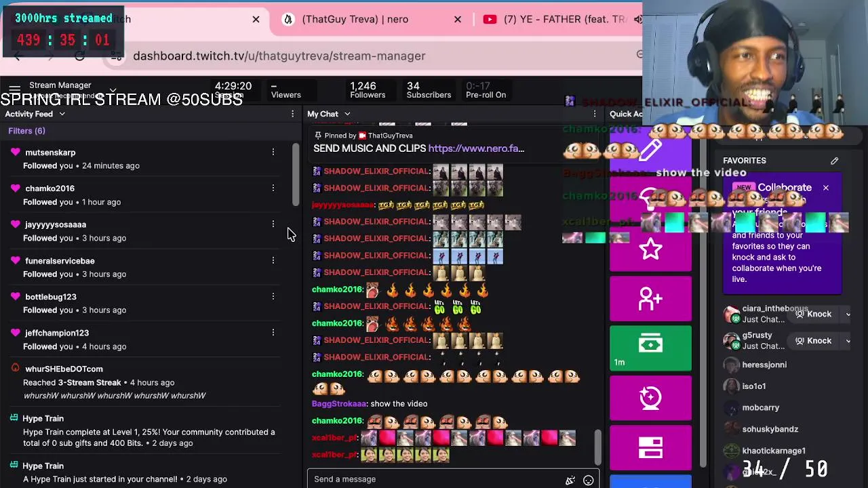Viewport: 868px width, 488px height.
Task: Click the chat scrollbar thumb
Action: pos(597,448)
